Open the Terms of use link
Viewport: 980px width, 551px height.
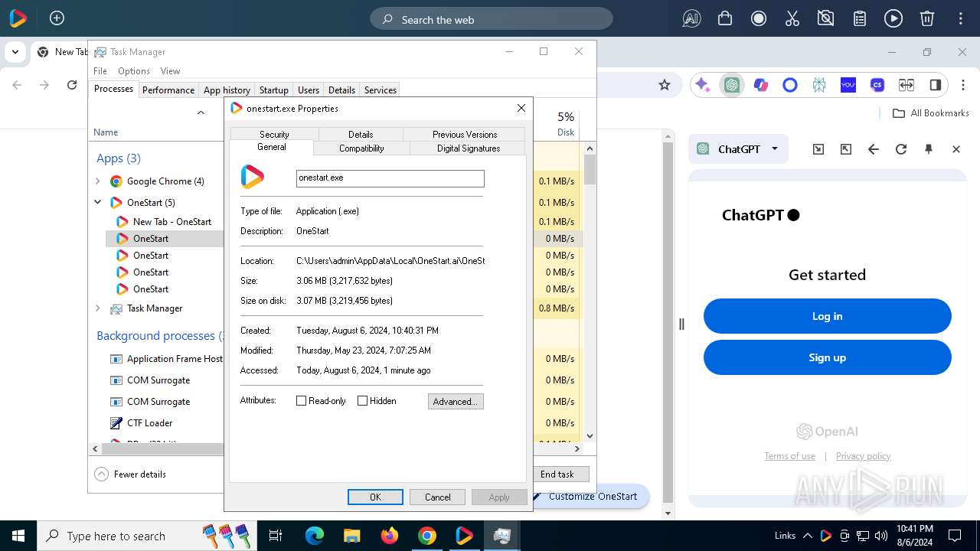789,456
